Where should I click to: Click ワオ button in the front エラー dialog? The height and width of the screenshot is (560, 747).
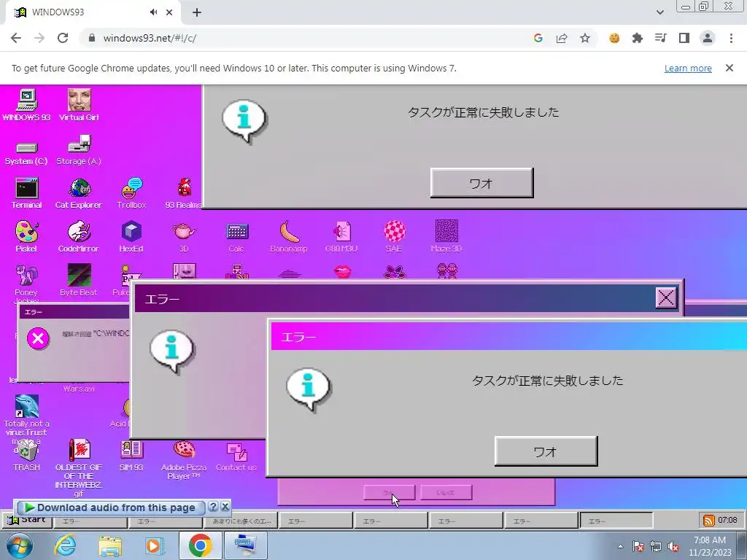coord(546,451)
